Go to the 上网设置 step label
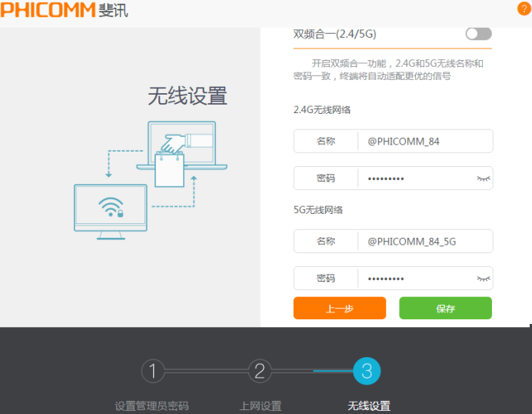The width and height of the screenshot is (532, 414). pos(260,406)
